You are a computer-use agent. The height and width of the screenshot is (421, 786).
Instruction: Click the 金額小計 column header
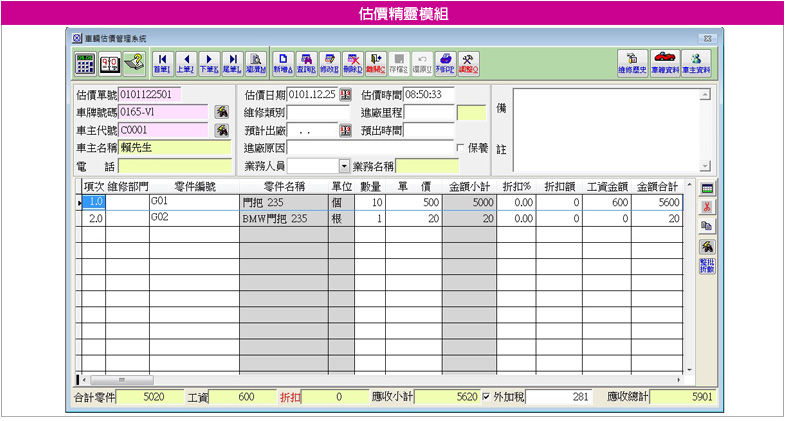tap(467, 186)
